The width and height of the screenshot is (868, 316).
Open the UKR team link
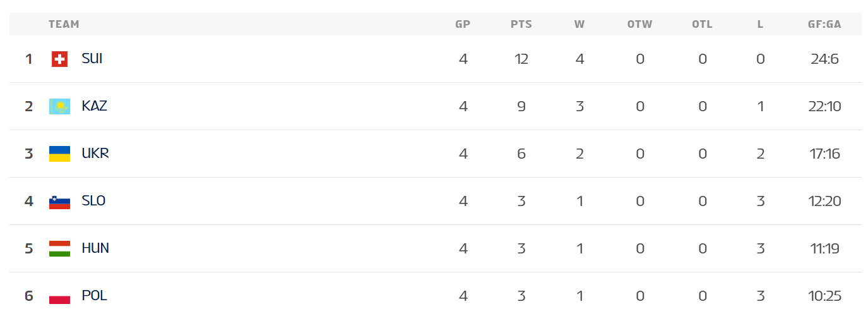coord(95,154)
